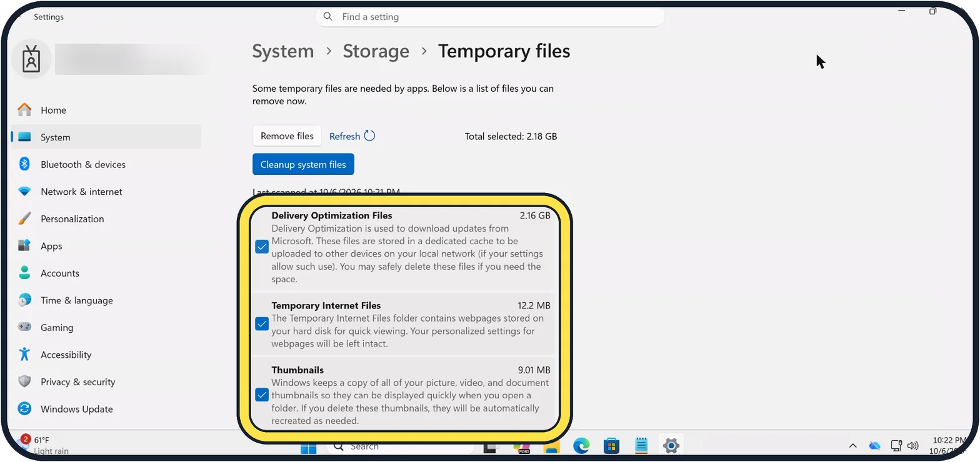Focus the Find a setting search box
Viewport: 980px width, 462px height.
click(x=490, y=17)
